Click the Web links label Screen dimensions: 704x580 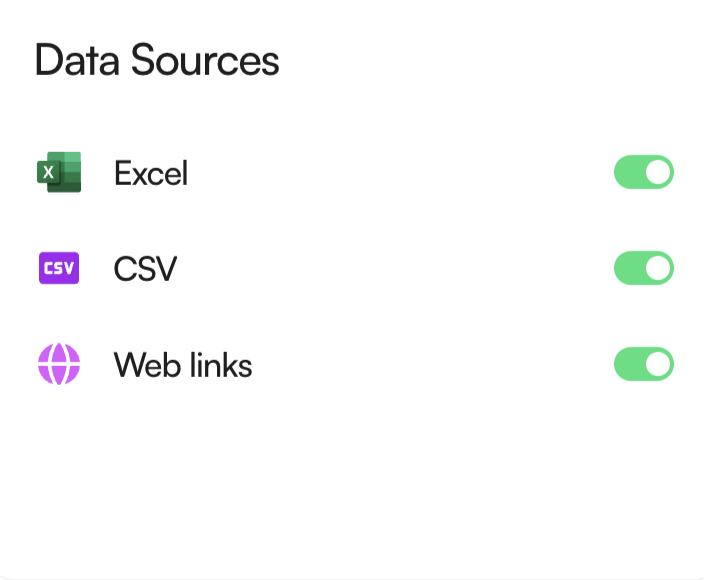tap(183, 365)
